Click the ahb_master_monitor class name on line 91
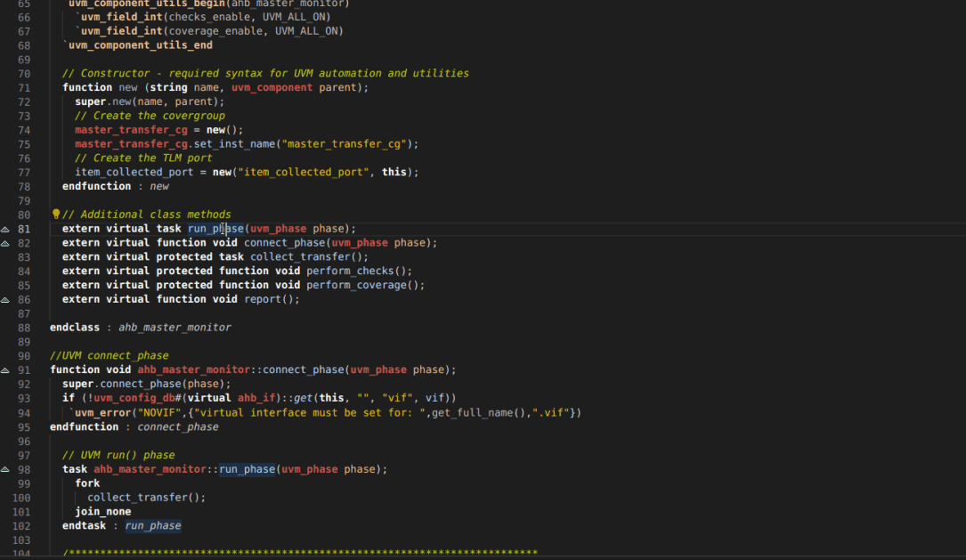This screenshot has width=966, height=560. (193, 369)
